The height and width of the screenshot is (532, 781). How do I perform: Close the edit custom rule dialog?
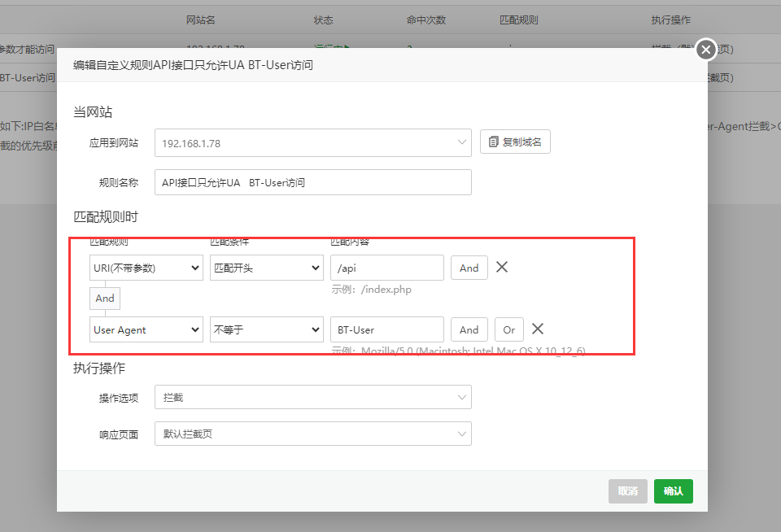706,50
